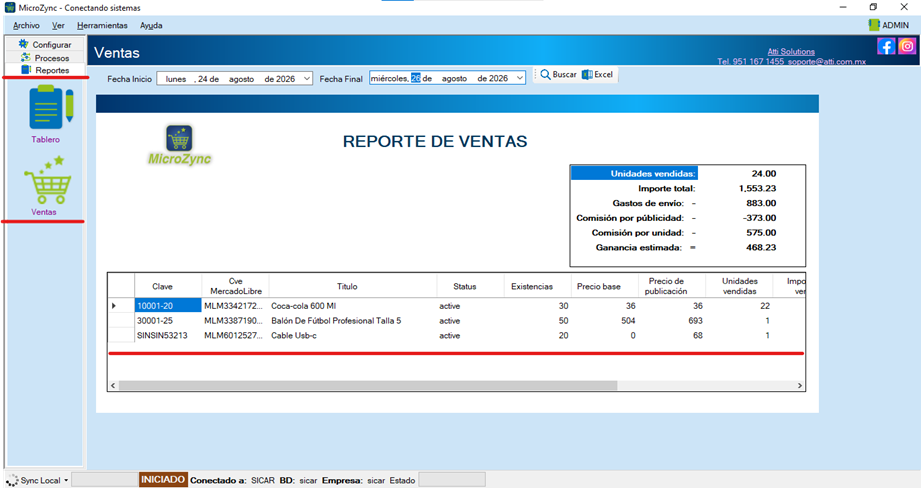921x488 pixels.
Task: Follow the Atti Solutions link
Action: (791, 52)
